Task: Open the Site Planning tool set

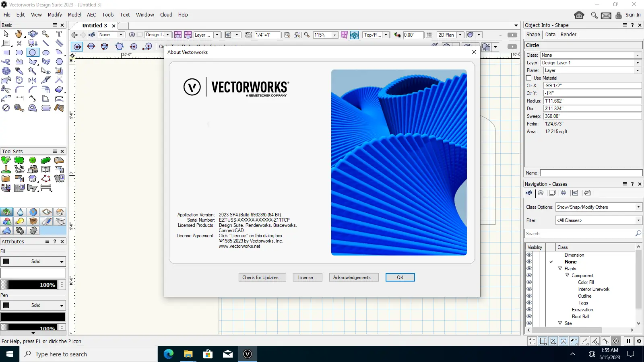Action: pos(6,212)
